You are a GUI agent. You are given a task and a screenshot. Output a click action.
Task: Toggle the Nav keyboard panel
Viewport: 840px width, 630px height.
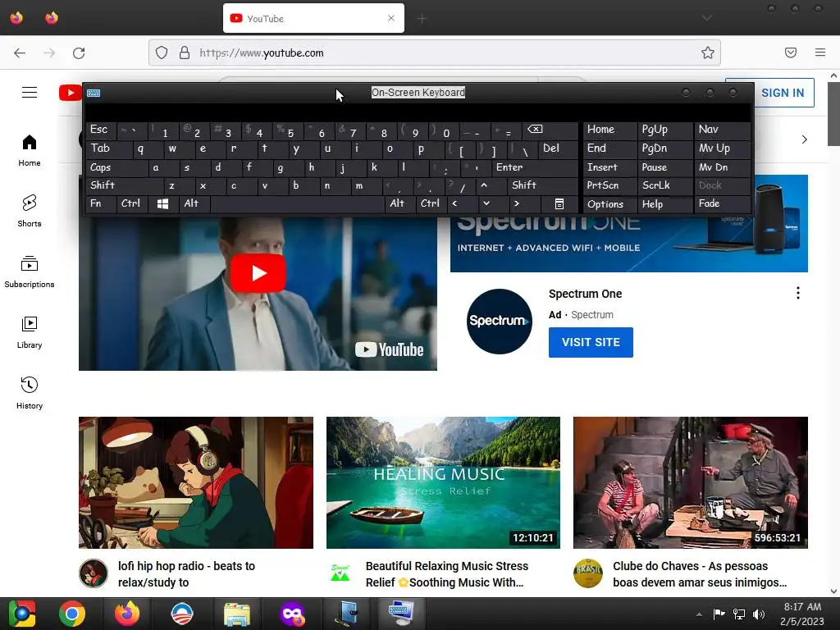coord(722,130)
